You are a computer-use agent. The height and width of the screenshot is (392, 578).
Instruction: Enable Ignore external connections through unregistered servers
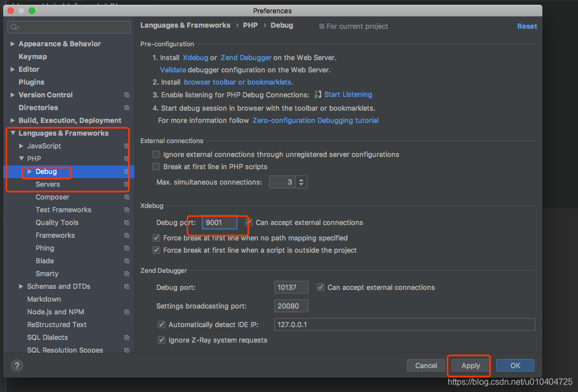(156, 154)
